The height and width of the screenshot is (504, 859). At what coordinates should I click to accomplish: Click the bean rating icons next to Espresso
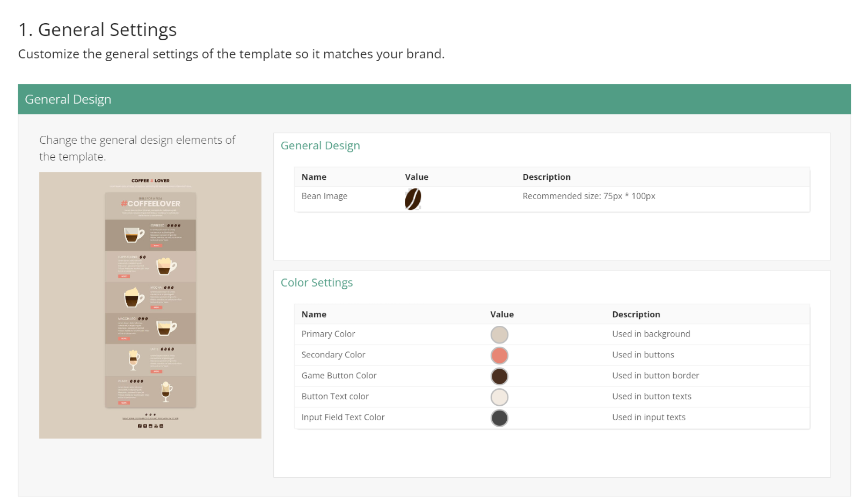click(174, 225)
